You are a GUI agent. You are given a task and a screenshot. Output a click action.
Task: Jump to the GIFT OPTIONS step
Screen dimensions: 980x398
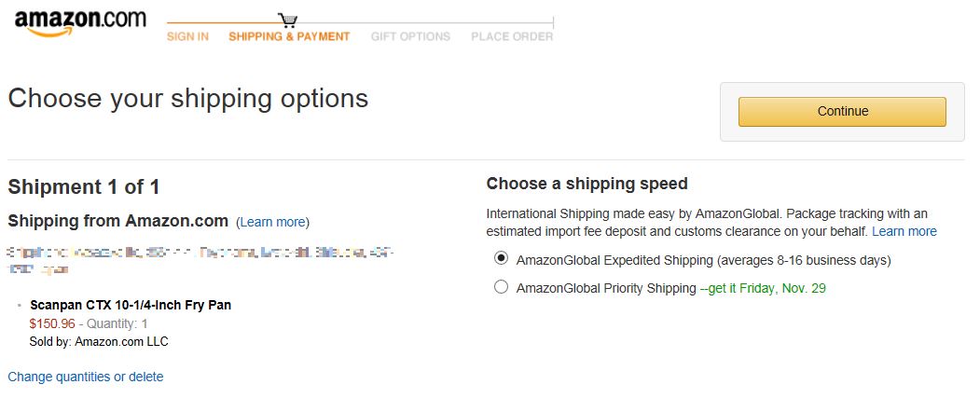click(x=410, y=36)
